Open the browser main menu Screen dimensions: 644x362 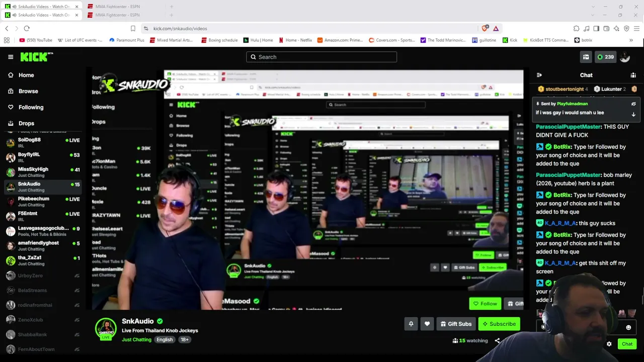(x=636, y=29)
